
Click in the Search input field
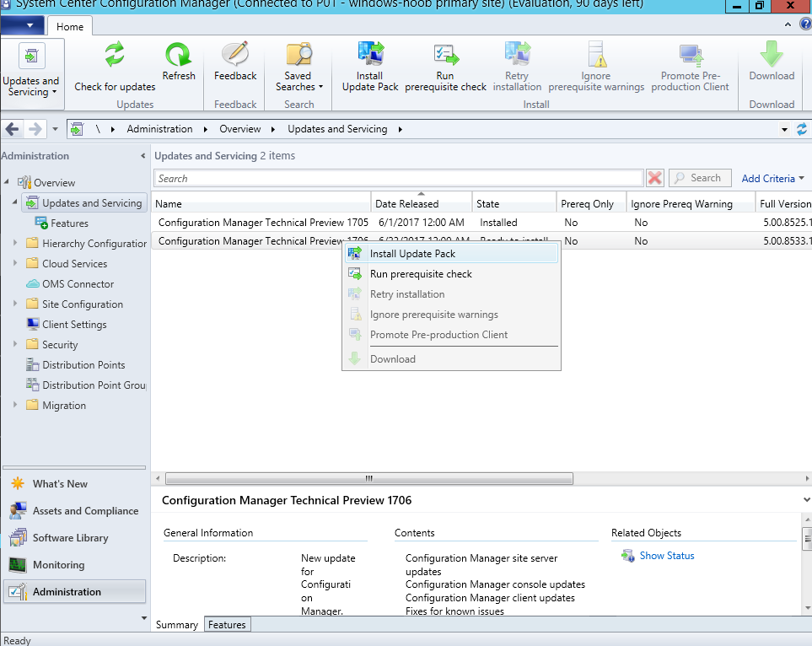398,178
